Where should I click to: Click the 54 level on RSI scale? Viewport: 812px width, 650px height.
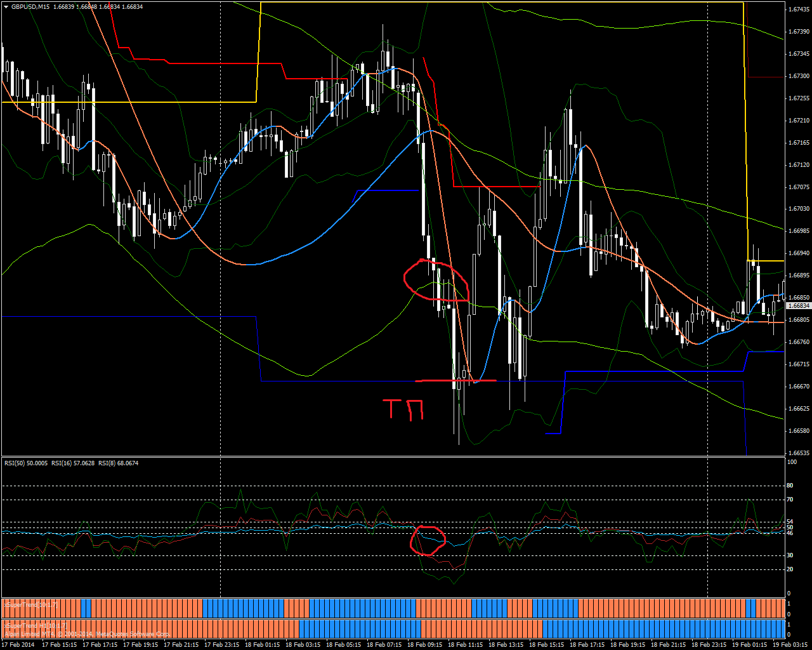tap(790, 522)
